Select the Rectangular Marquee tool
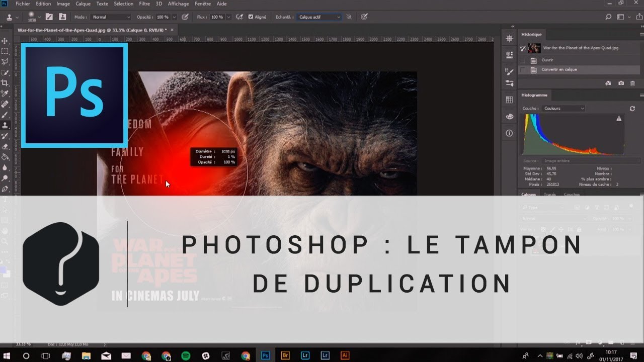644x362 pixels. click(5, 51)
